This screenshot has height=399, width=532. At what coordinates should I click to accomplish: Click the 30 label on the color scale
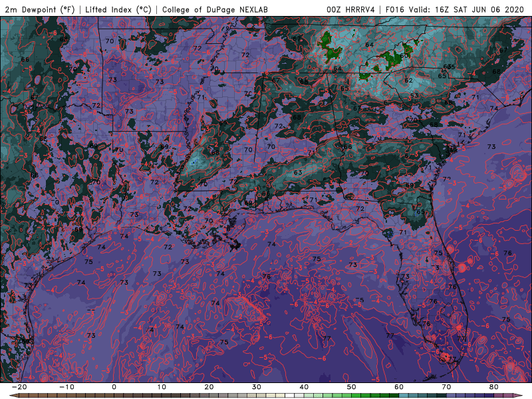(257, 387)
